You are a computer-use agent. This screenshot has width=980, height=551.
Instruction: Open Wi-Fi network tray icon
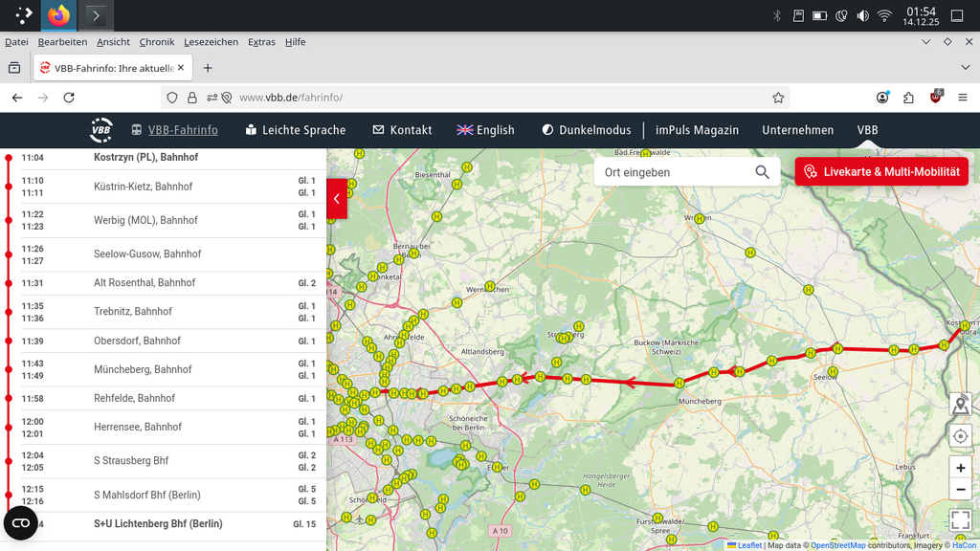(x=884, y=16)
